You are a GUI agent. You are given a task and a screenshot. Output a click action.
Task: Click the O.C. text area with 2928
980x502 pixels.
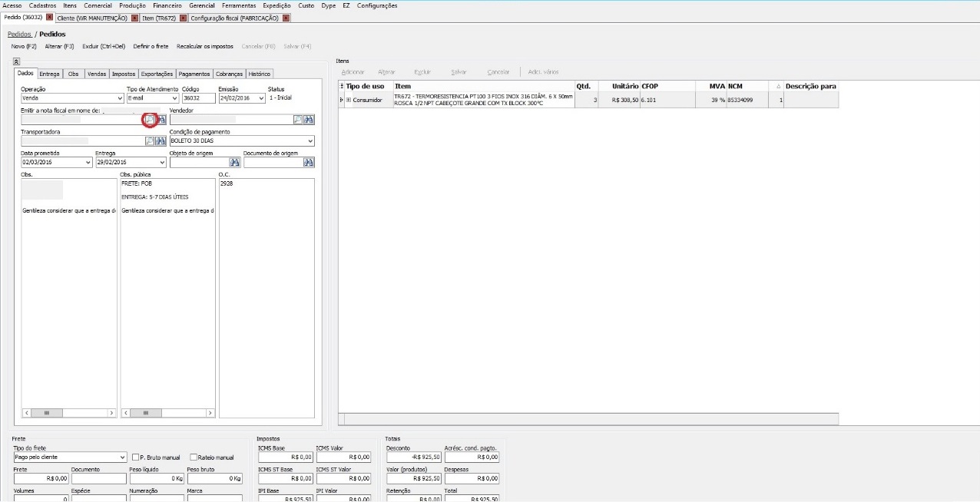click(266, 299)
